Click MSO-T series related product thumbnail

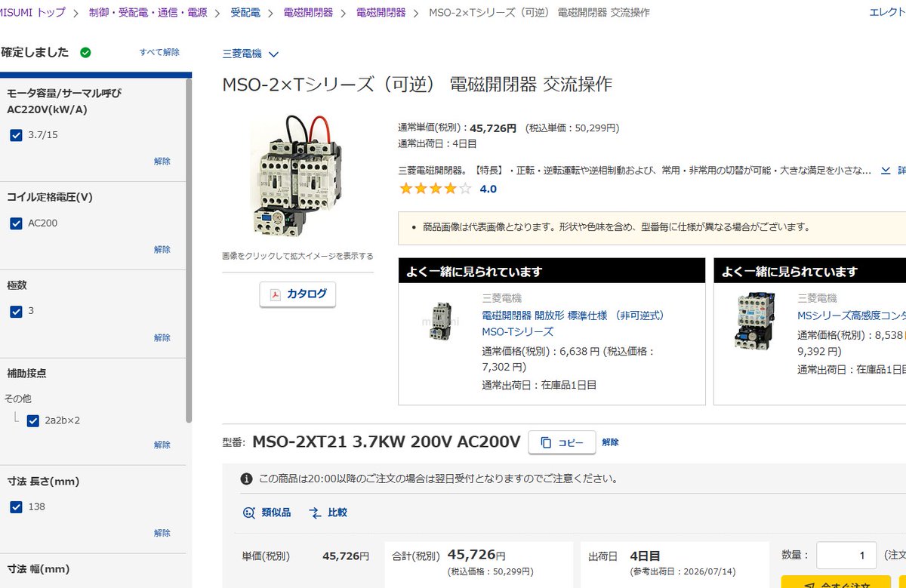coord(442,321)
